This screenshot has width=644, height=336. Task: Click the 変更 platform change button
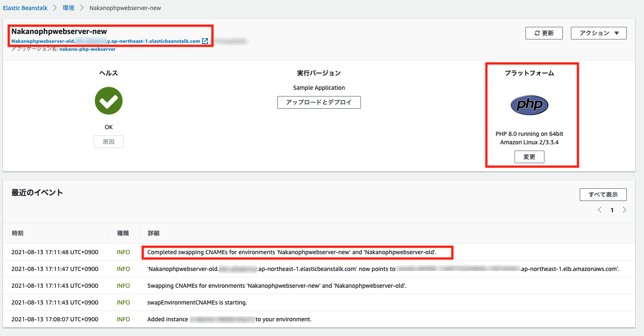(x=529, y=157)
